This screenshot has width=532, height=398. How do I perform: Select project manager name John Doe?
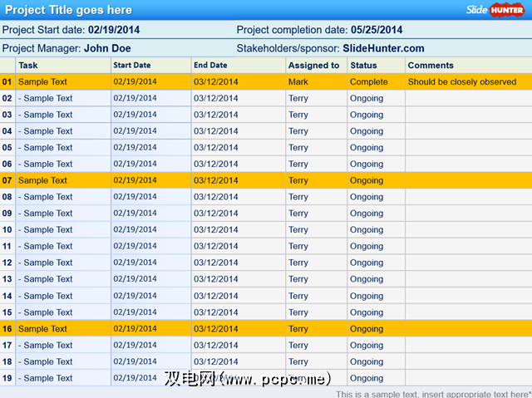point(107,48)
